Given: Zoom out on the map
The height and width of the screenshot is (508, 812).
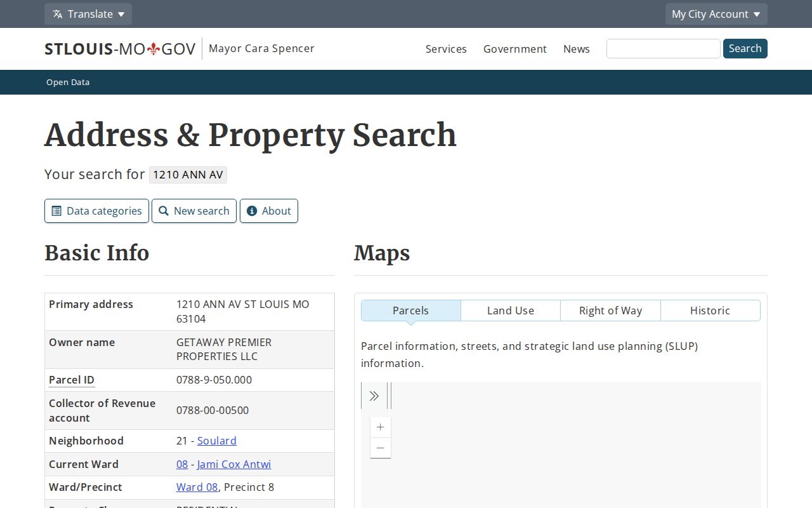Looking at the screenshot, I should click(x=381, y=448).
